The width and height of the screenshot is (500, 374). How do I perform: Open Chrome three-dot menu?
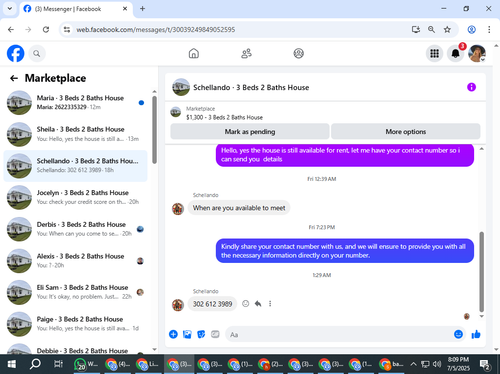pos(489,30)
